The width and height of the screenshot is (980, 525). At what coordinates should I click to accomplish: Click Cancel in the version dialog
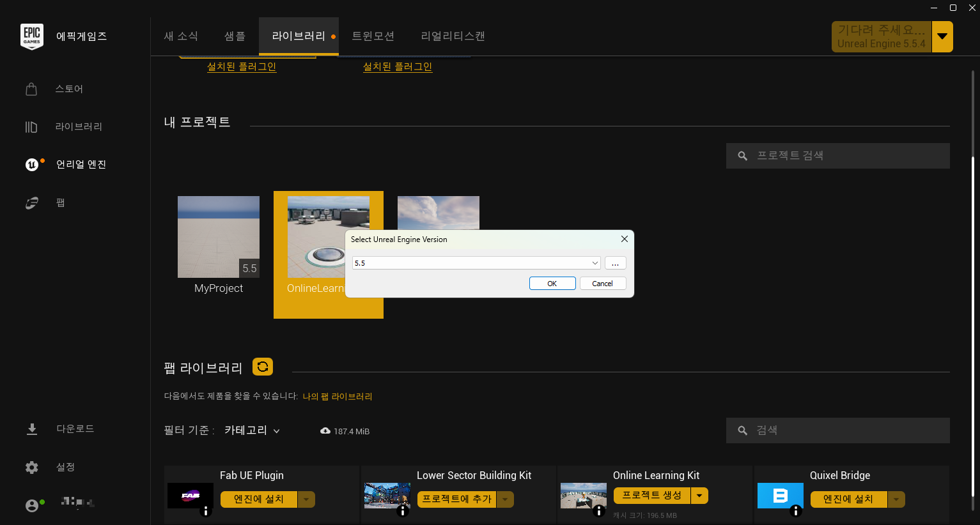[x=602, y=284]
